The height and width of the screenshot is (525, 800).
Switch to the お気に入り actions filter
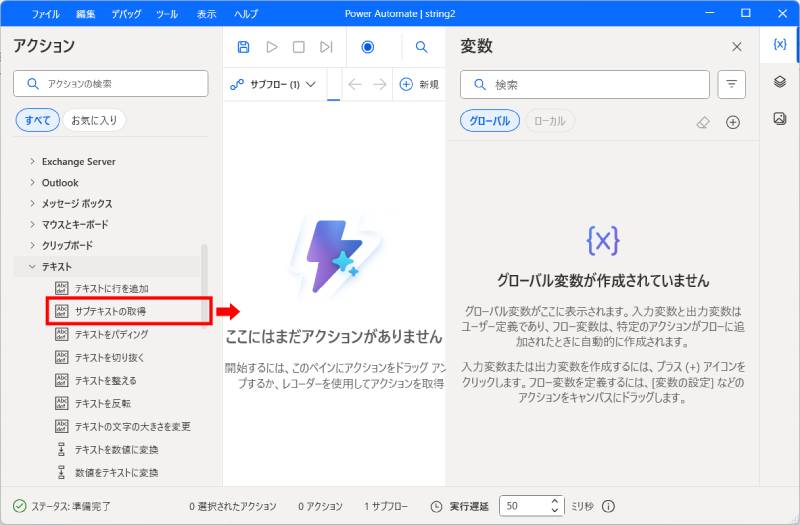click(94, 120)
